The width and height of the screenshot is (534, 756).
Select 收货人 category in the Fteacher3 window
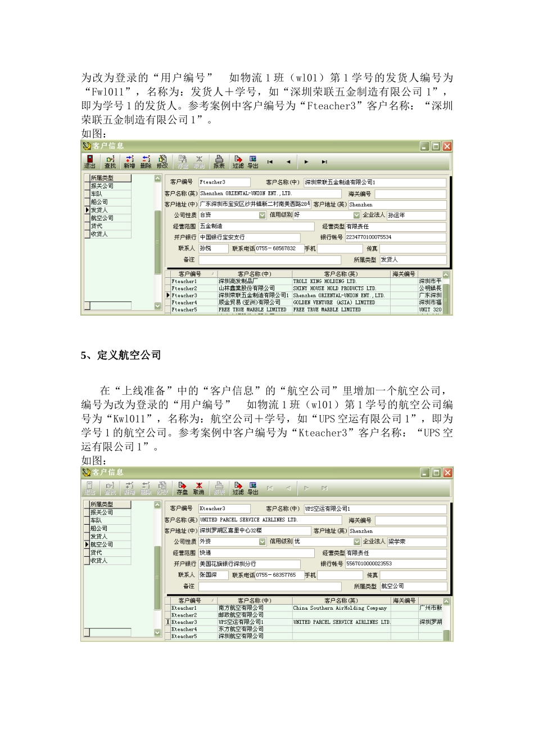tap(110, 234)
